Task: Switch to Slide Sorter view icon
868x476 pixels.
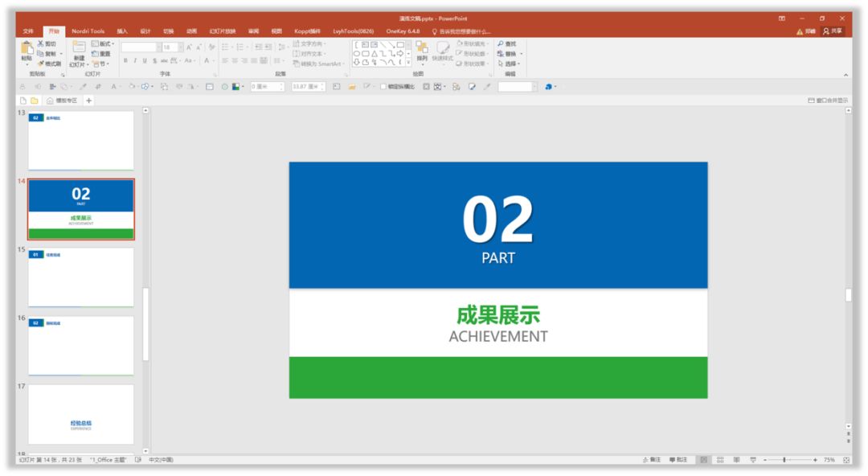Action: tap(720, 460)
